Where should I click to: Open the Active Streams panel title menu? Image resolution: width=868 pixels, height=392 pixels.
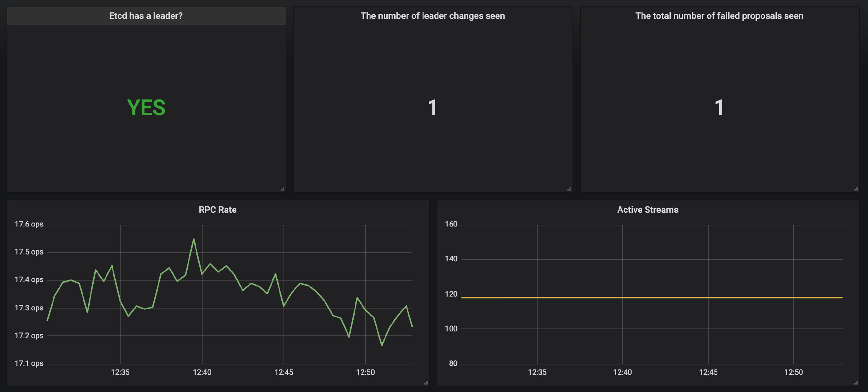(x=648, y=210)
